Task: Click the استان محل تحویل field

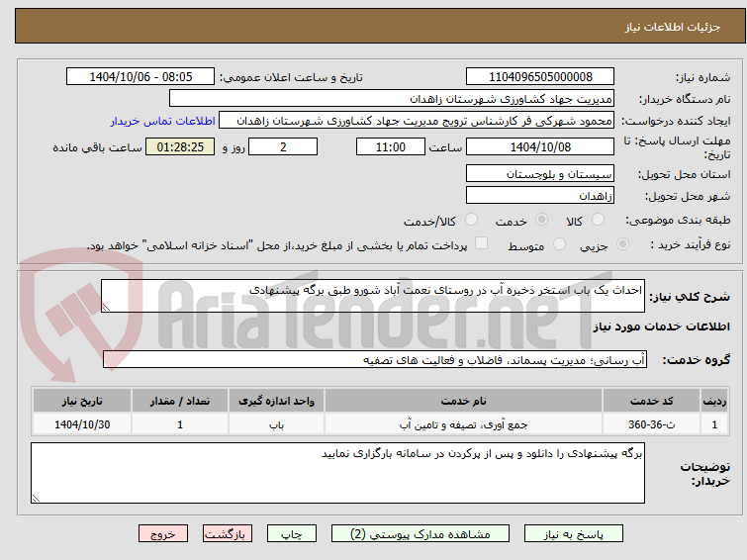Action: [x=540, y=173]
